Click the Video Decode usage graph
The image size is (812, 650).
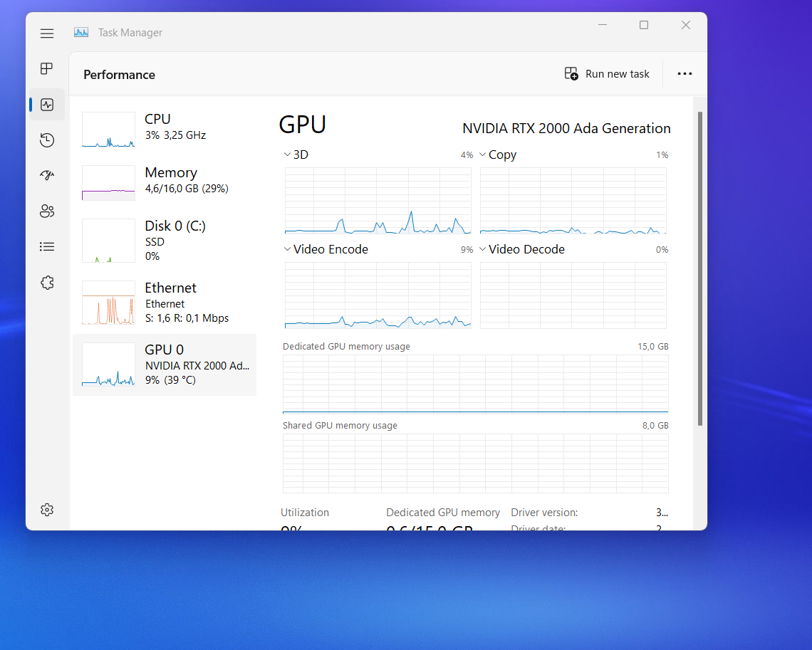(x=573, y=295)
